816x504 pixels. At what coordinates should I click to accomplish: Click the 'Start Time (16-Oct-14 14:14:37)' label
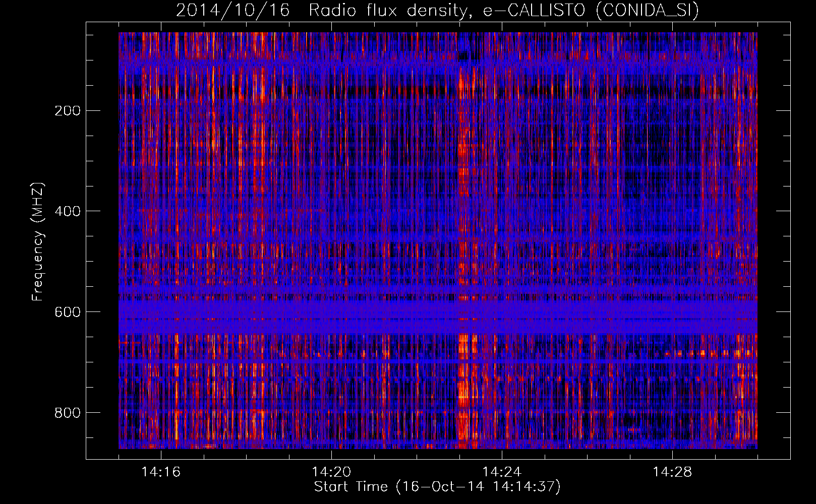(437, 487)
